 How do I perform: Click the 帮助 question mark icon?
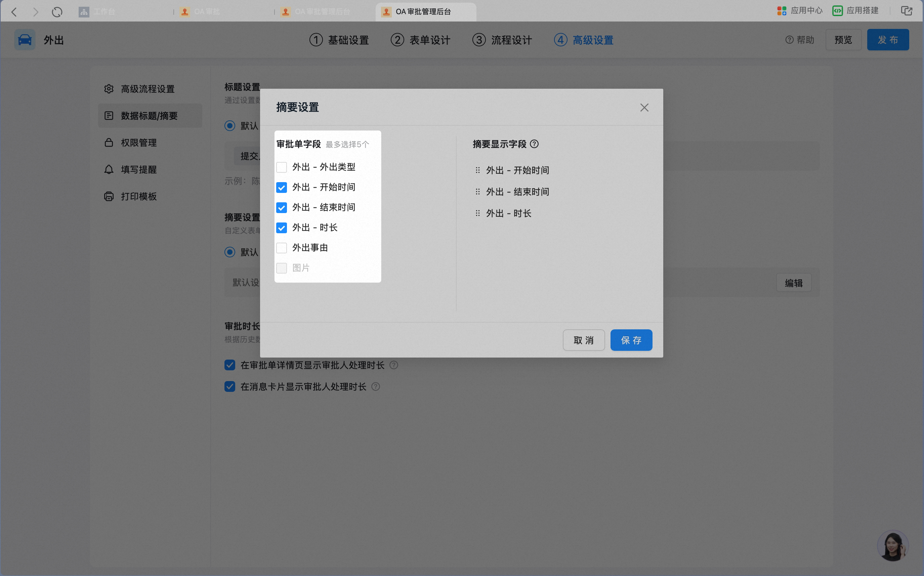pos(789,40)
